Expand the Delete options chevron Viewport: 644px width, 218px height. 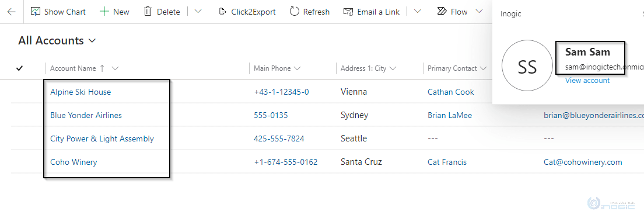click(198, 12)
